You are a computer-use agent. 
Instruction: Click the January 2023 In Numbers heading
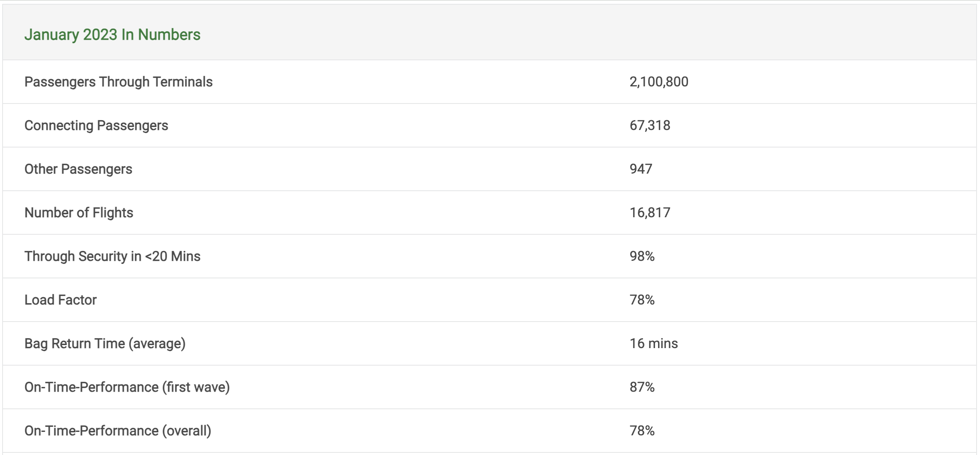(x=112, y=35)
